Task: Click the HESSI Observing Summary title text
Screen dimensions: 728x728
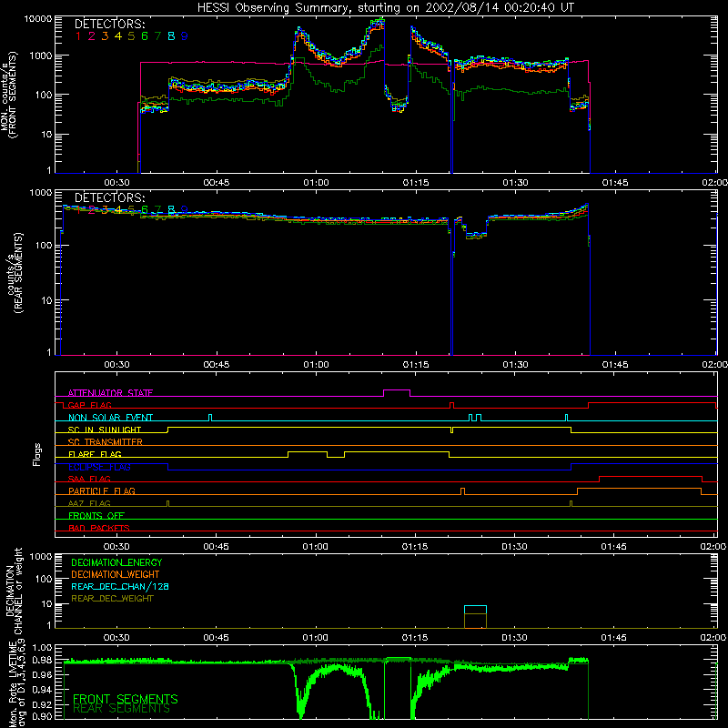Action: (x=385, y=8)
